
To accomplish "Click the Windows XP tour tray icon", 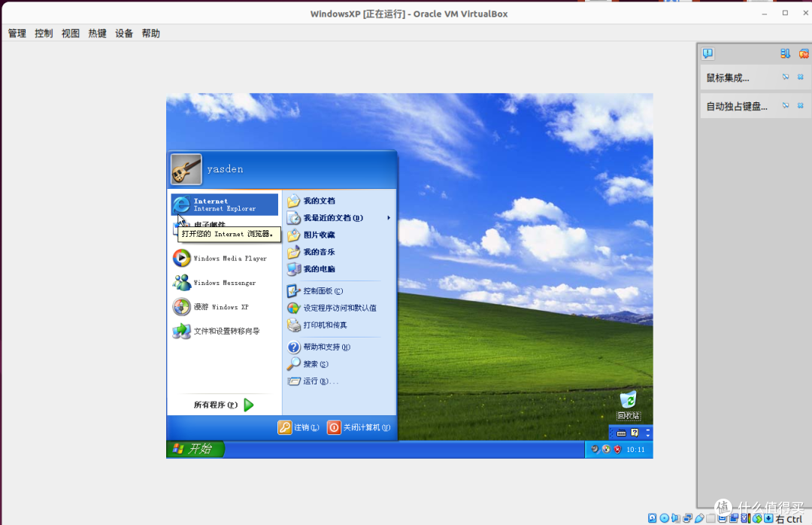I will (x=606, y=449).
